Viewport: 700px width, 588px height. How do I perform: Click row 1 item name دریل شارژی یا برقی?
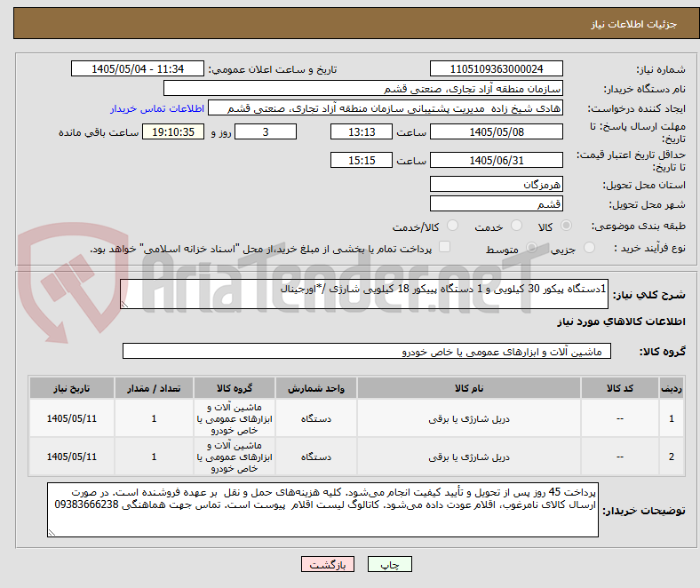click(x=469, y=418)
